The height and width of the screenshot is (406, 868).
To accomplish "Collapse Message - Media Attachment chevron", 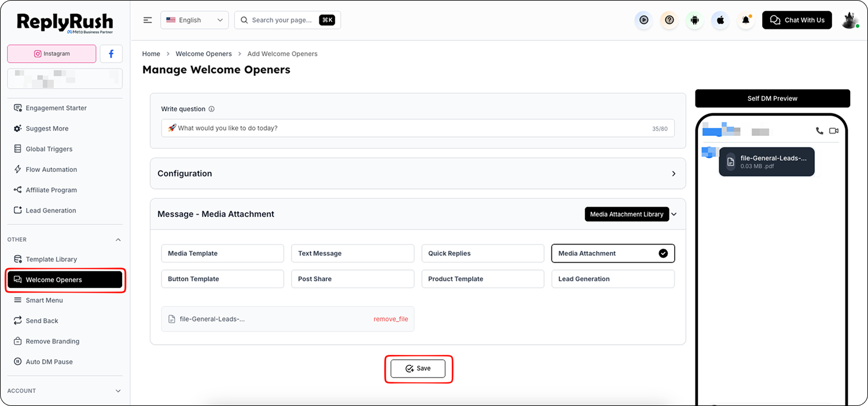I will [674, 214].
